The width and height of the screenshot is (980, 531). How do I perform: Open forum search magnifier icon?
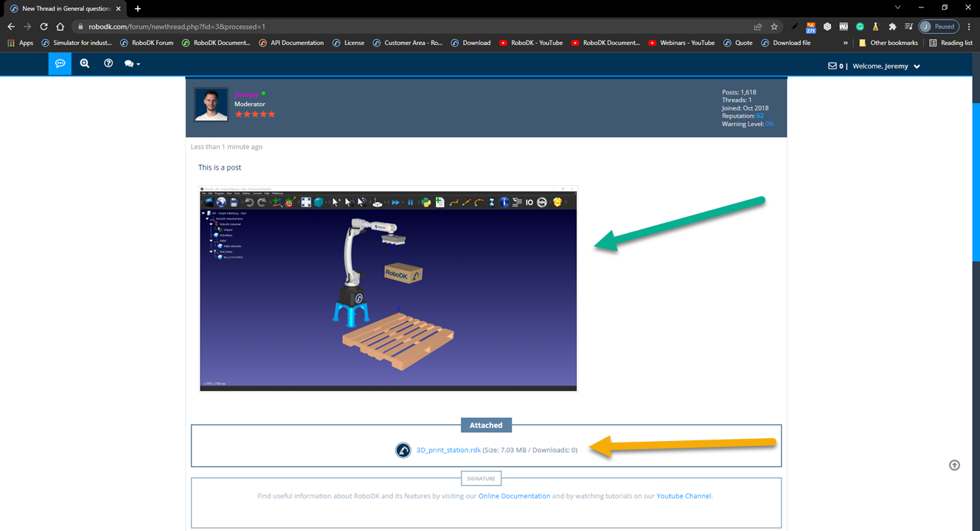pyautogui.click(x=85, y=64)
